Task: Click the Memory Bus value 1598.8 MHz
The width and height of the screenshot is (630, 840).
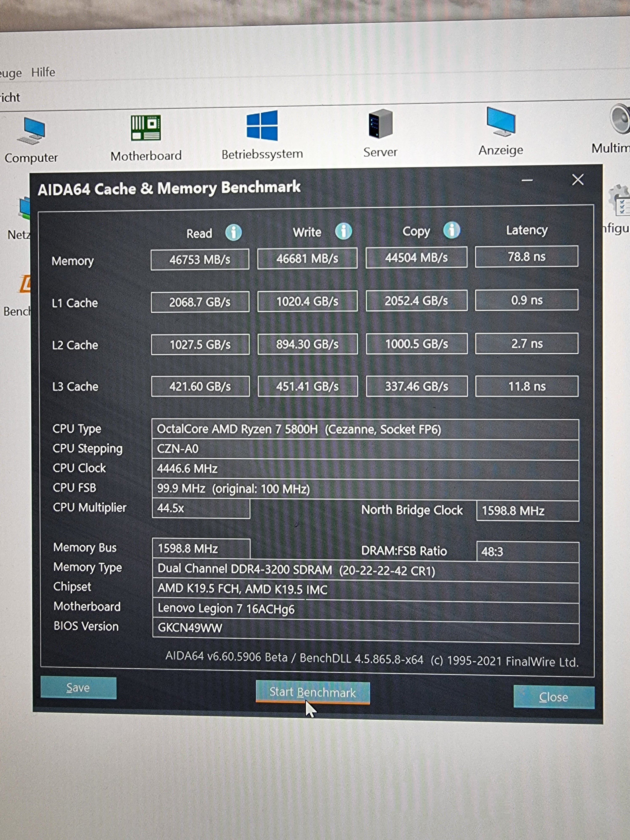Action: pyautogui.click(x=201, y=548)
